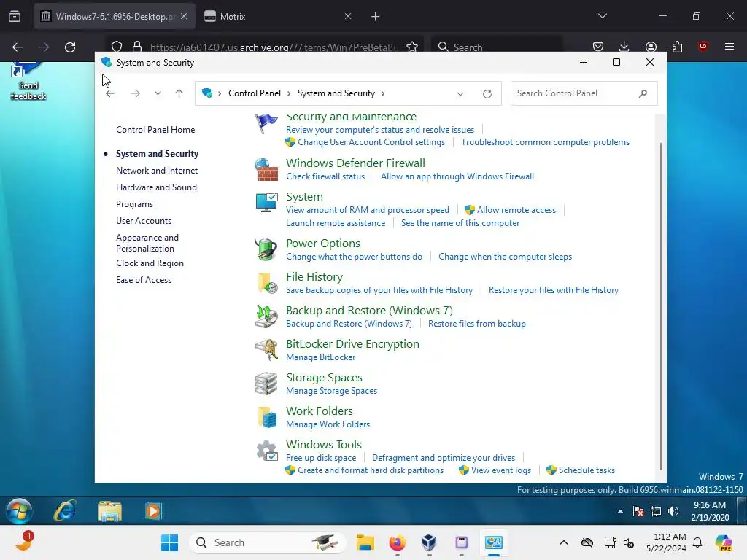Launch Internet Explorer from Windows 7 taskbar
Viewport: 747px width, 560px height.
coord(65,511)
